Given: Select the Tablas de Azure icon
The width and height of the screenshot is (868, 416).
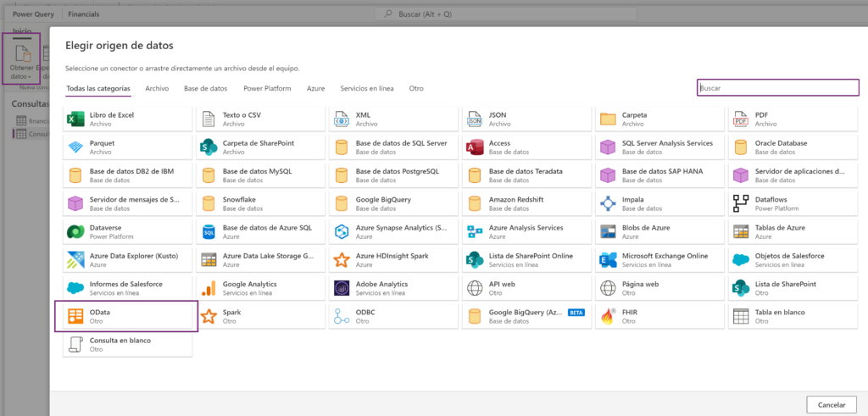Looking at the screenshot, I should [741, 232].
